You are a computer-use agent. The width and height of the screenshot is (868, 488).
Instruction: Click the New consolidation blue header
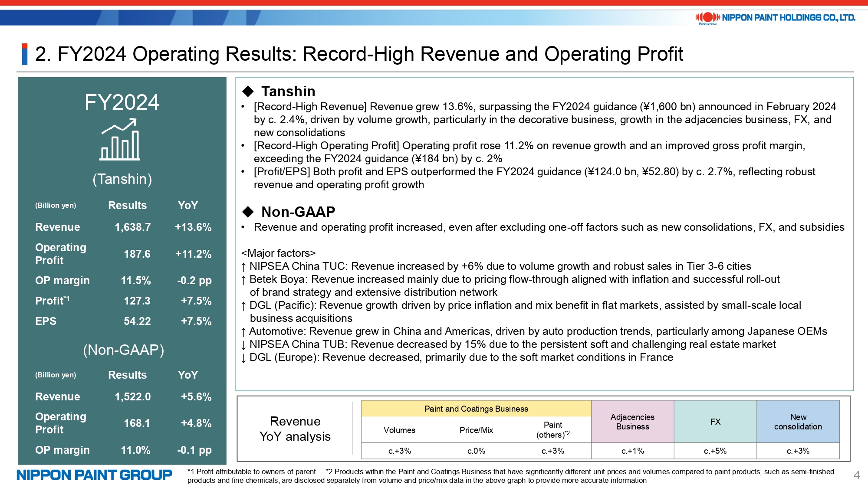(798, 422)
